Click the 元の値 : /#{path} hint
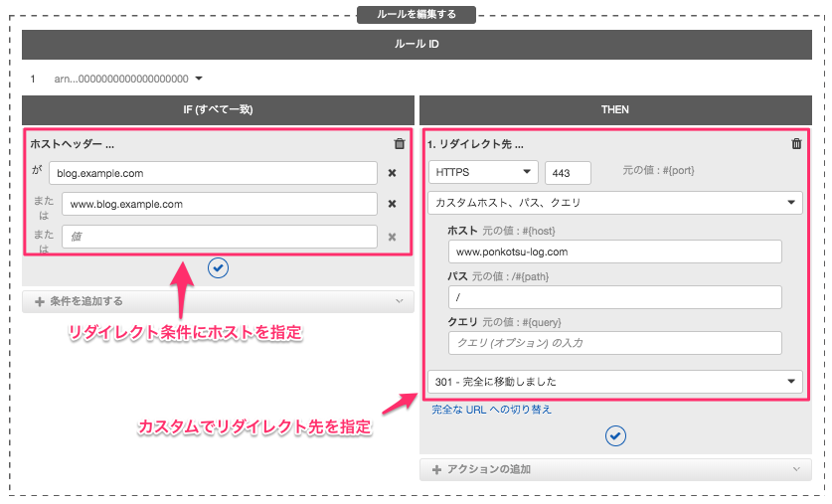The image size is (832, 504). 511,276
